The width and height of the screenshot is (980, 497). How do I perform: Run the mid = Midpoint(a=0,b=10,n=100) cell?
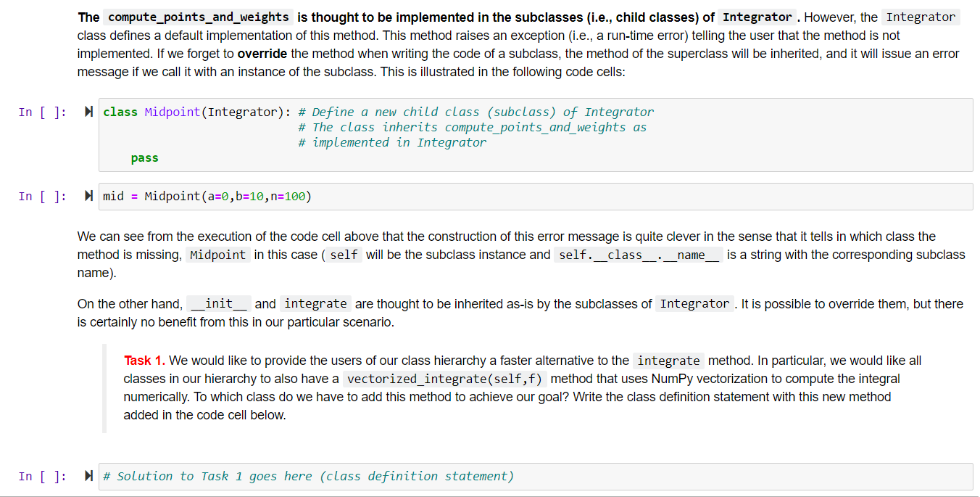88,195
